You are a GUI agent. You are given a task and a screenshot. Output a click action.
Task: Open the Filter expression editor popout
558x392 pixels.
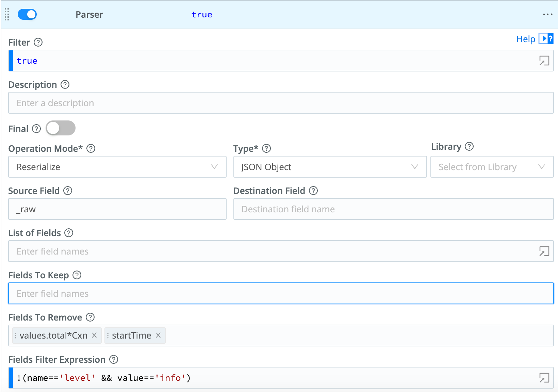[544, 61]
